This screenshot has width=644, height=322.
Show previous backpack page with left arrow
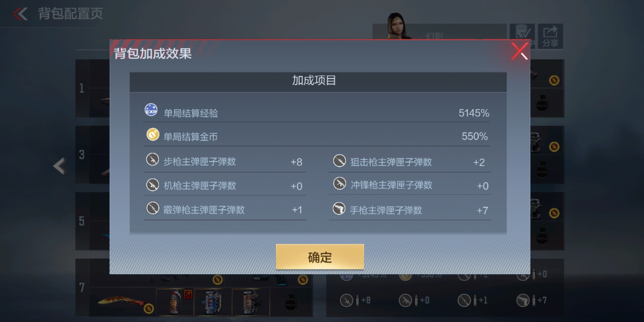click(x=59, y=166)
